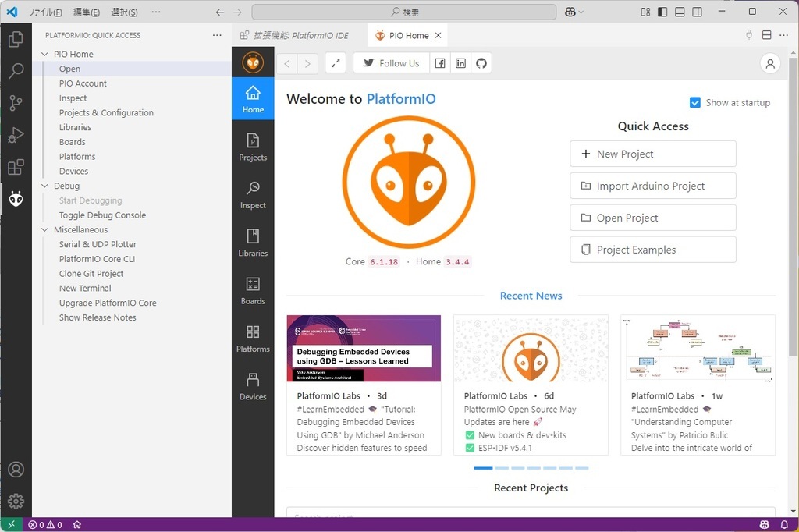Open the Projects section in PIO sidebar
Image resolution: width=799 pixels, height=532 pixels.
(252, 144)
